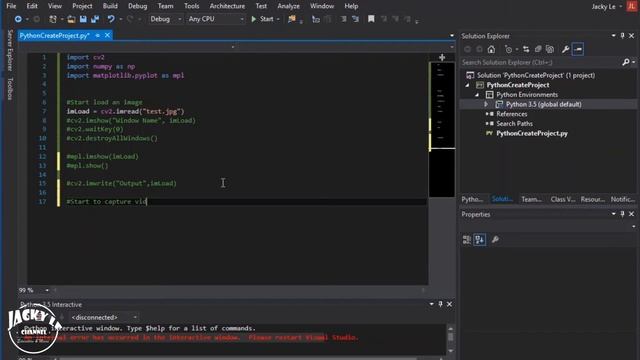Open the Debug menu
The height and width of the screenshot is (360, 640).
(138, 6)
